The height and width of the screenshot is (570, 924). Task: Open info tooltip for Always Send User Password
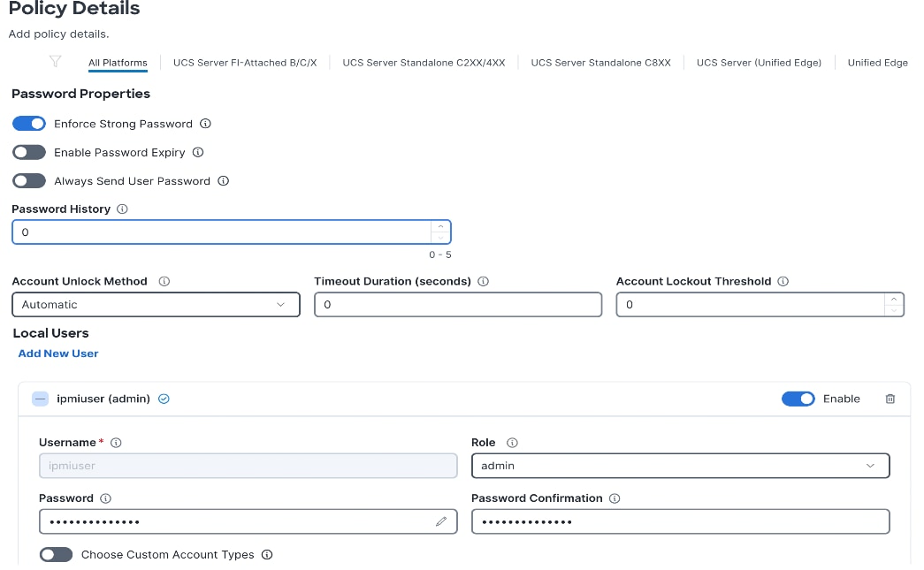tap(224, 181)
